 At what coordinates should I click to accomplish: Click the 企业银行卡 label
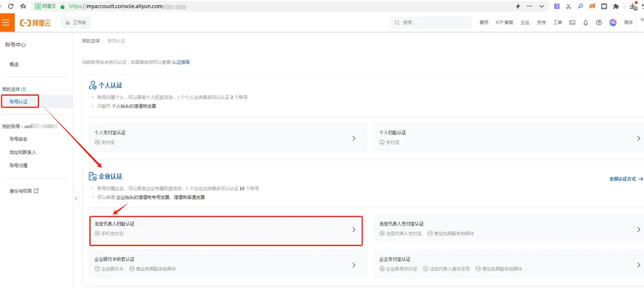[112, 269]
